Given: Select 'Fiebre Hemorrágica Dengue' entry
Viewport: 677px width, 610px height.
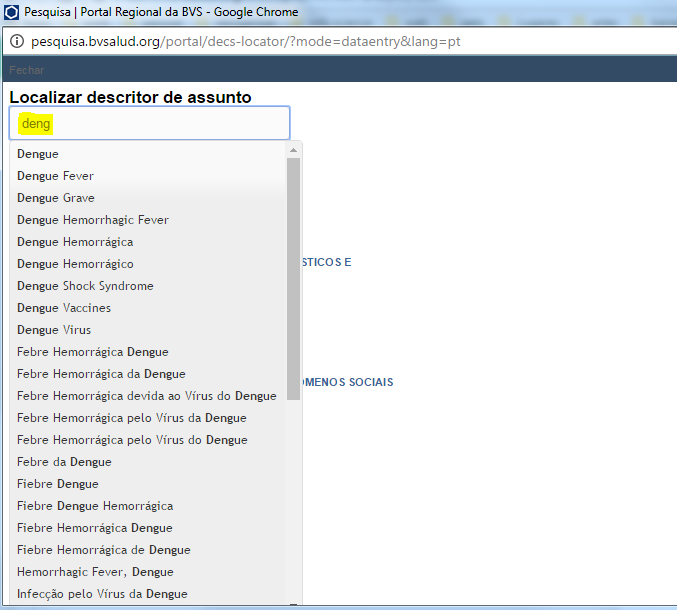Looking at the screenshot, I should point(148,528).
